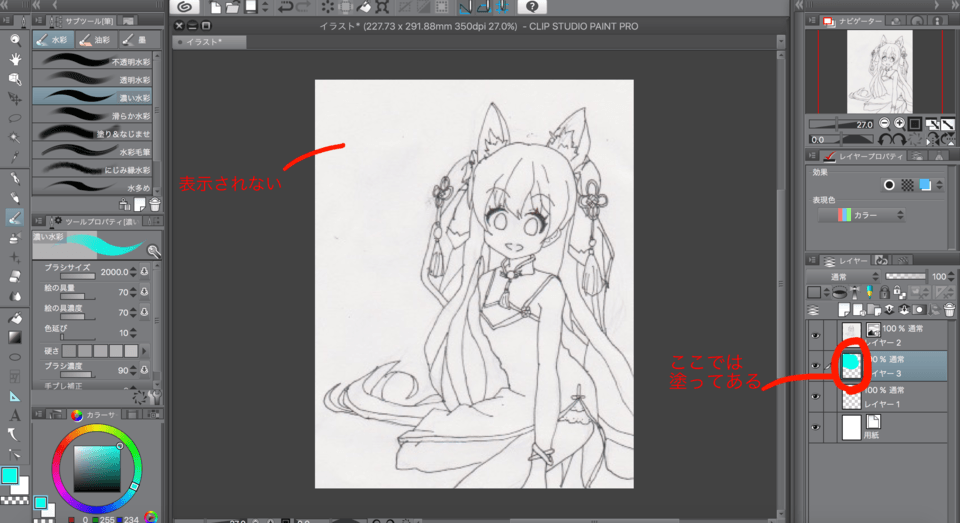960x523 pixels.
Task: Hide layer レイヤー 3 with eye icon
Action: pos(816,366)
